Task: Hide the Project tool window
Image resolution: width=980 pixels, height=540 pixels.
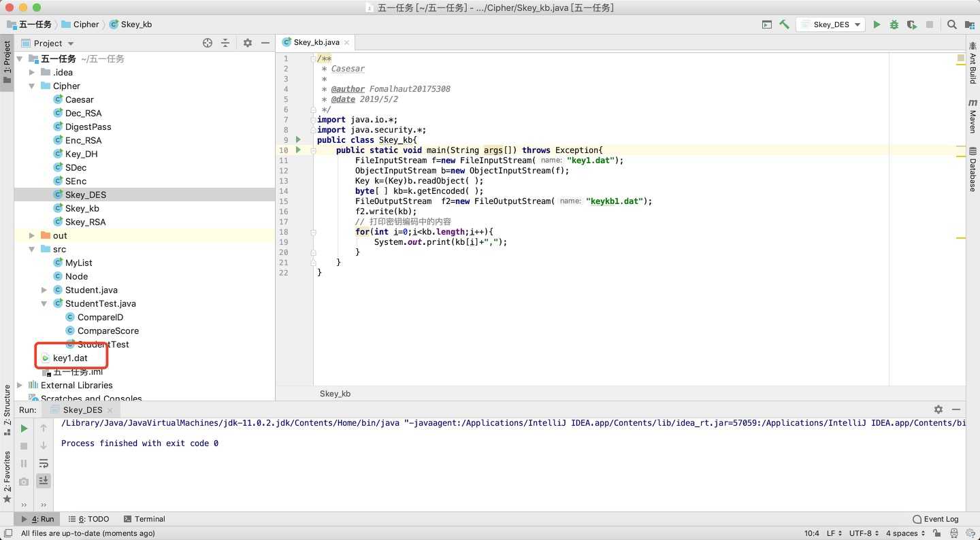Action: tap(265, 43)
